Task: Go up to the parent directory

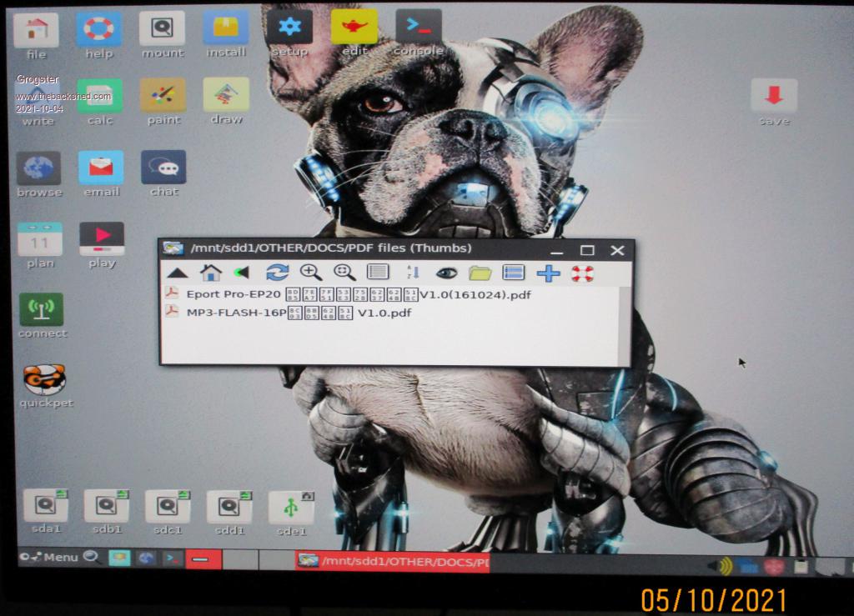Action: point(177,273)
